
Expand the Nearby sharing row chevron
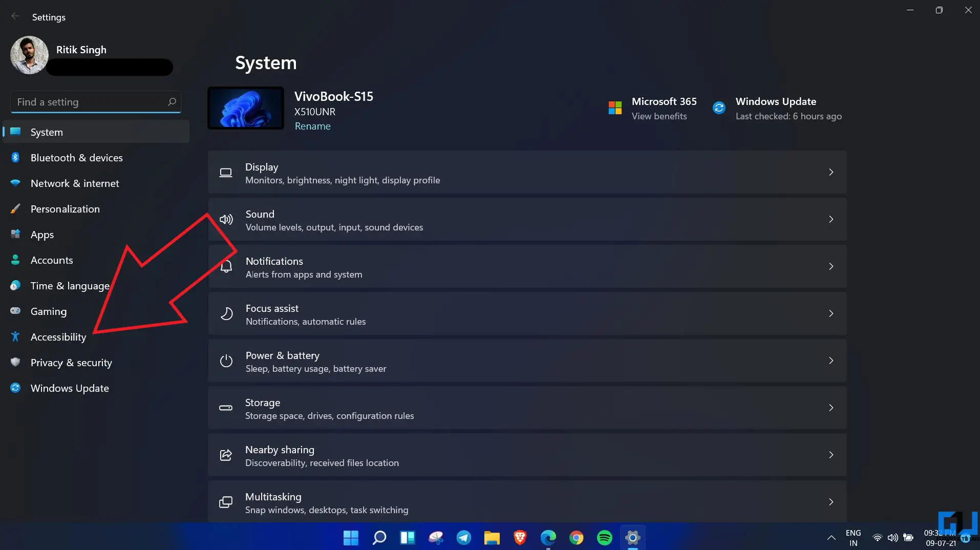[x=831, y=455]
